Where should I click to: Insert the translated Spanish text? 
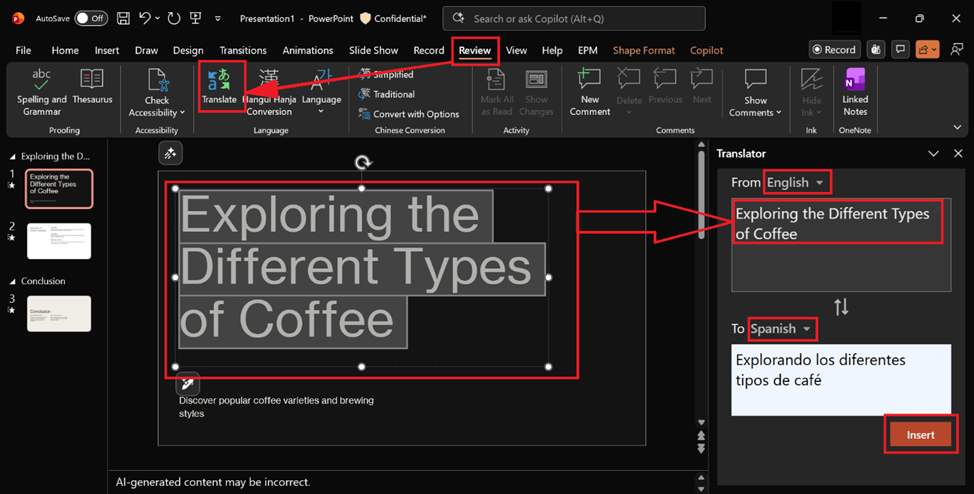920,435
